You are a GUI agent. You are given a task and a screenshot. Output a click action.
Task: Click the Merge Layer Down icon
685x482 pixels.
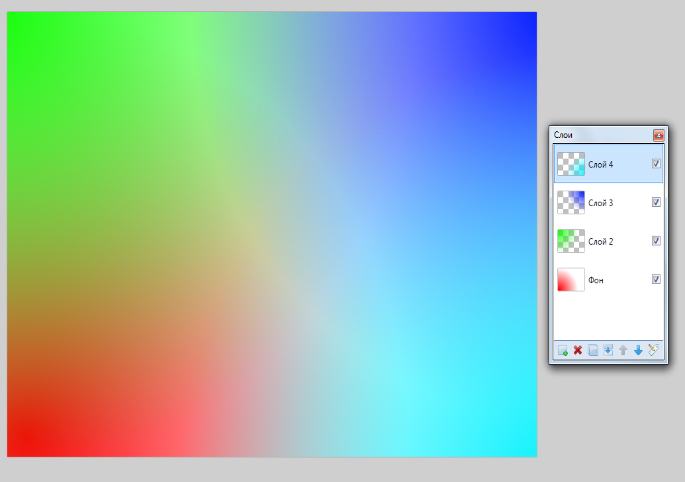(x=608, y=350)
